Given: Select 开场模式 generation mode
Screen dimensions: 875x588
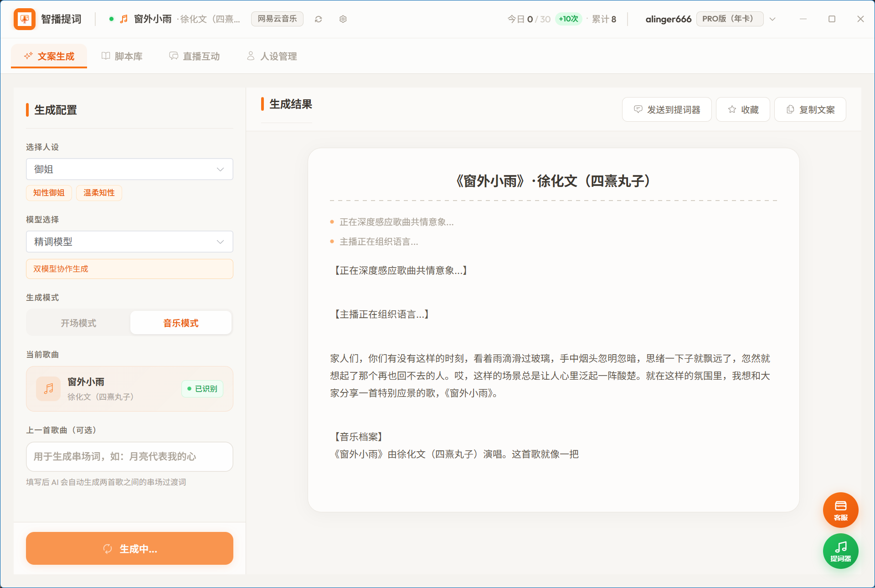Looking at the screenshot, I should (x=78, y=323).
